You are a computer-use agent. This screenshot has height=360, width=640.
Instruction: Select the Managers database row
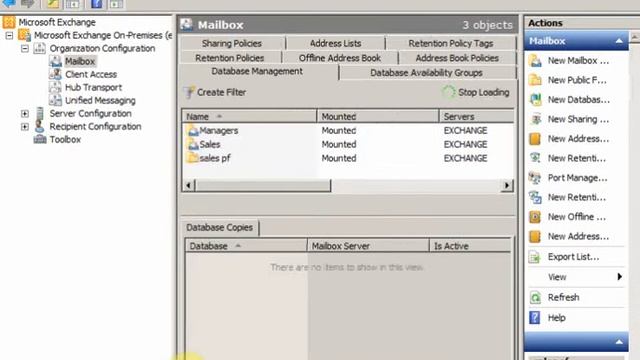click(348, 131)
